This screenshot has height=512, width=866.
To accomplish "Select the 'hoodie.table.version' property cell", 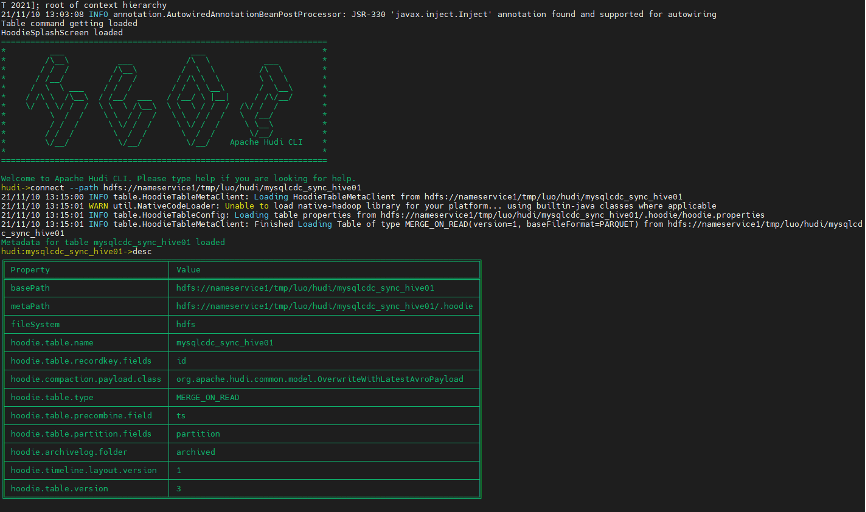I will pyautogui.click(x=86, y=489).
